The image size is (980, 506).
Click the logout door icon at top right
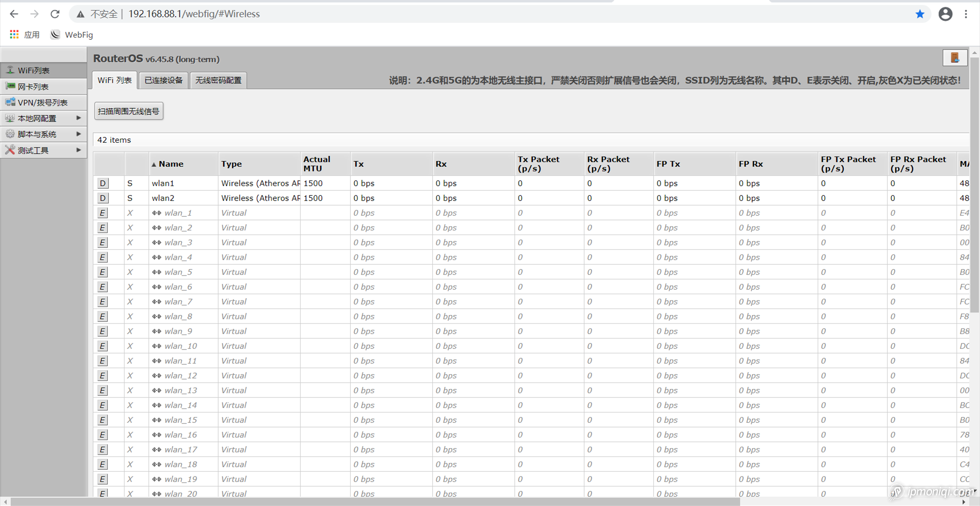(954, 58)
